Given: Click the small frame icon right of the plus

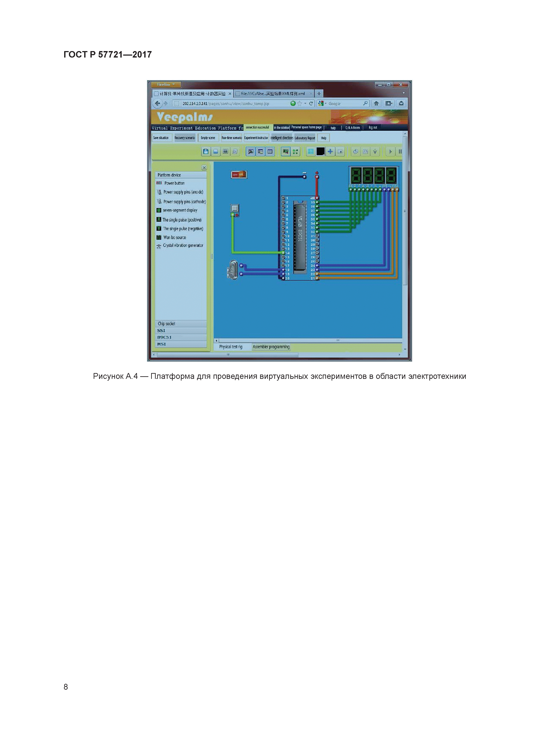Looking at the screenshot, I should [340, 152].
